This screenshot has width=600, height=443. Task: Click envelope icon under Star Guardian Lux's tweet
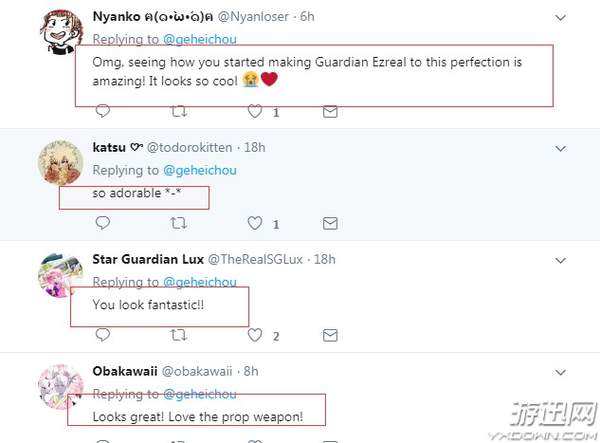pos(335,335)
